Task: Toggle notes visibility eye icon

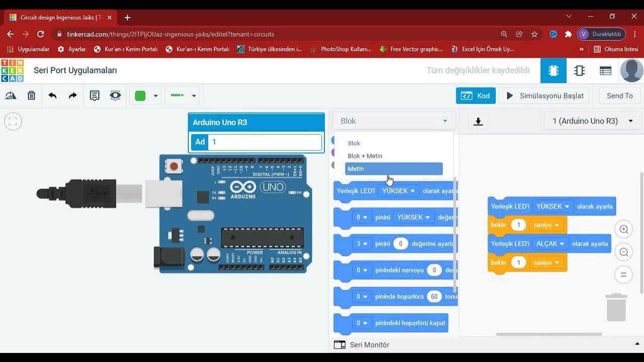Action: [115, 96]
